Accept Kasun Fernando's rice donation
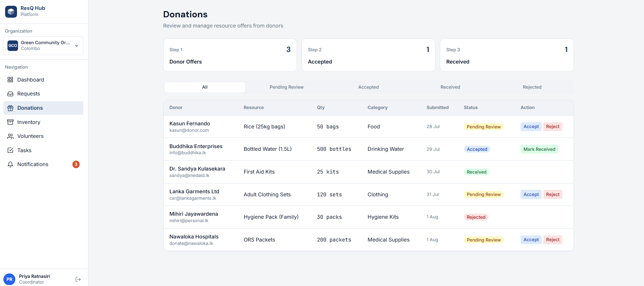 coord(531,127)
